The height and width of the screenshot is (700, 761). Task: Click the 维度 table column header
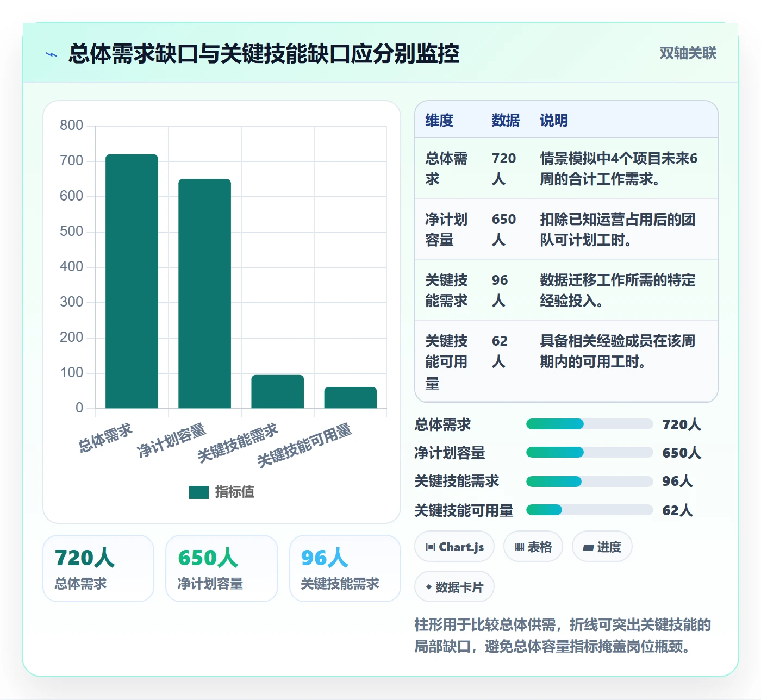[439, 120]
